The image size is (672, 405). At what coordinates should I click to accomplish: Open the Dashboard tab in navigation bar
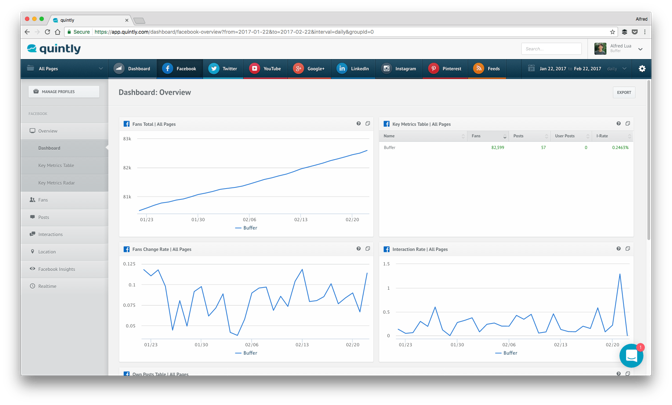(132, 69)
